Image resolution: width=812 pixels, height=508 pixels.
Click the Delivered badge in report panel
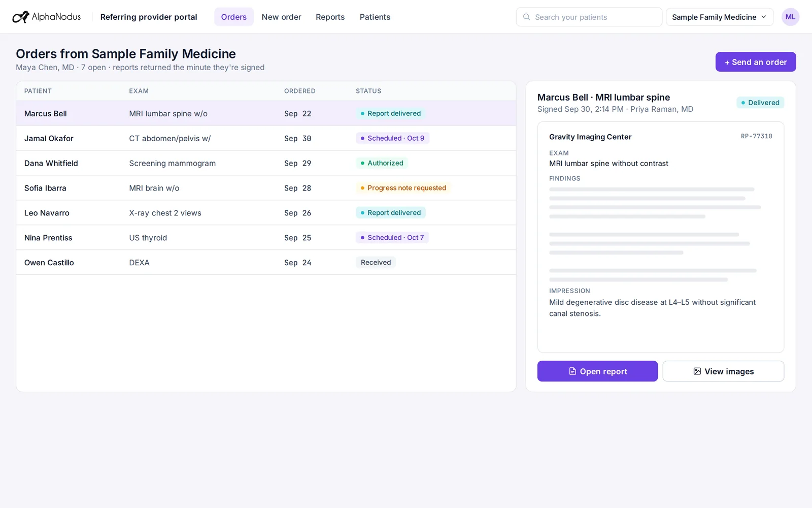760,103
